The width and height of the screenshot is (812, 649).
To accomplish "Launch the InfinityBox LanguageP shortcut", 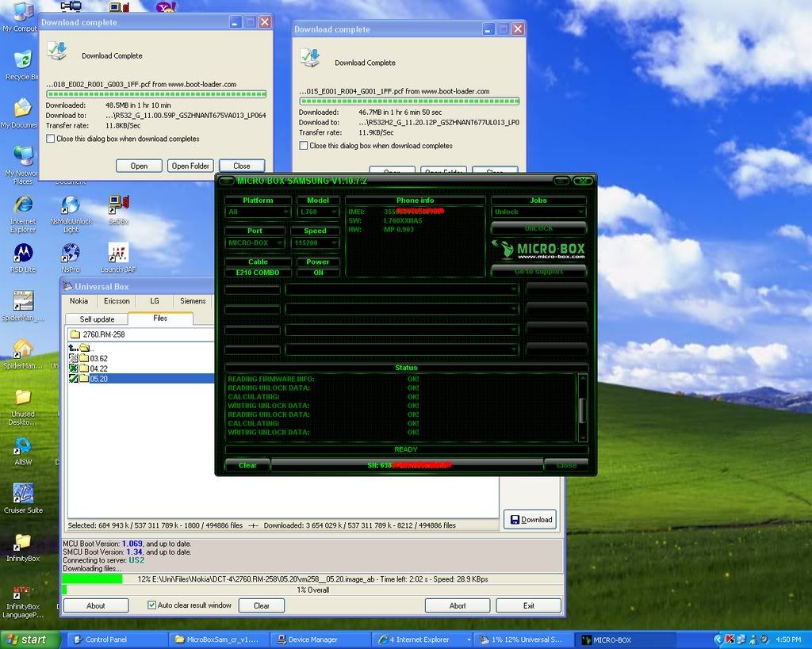I will (23, 601).
